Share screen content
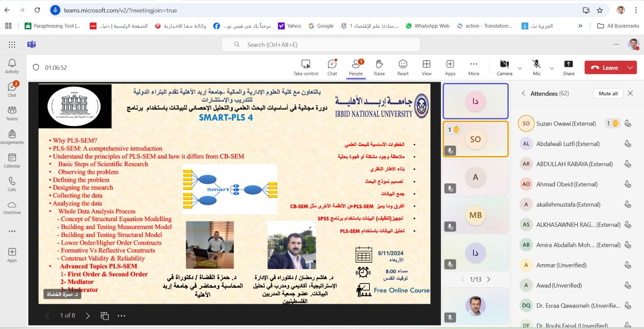 pos(568,67)
